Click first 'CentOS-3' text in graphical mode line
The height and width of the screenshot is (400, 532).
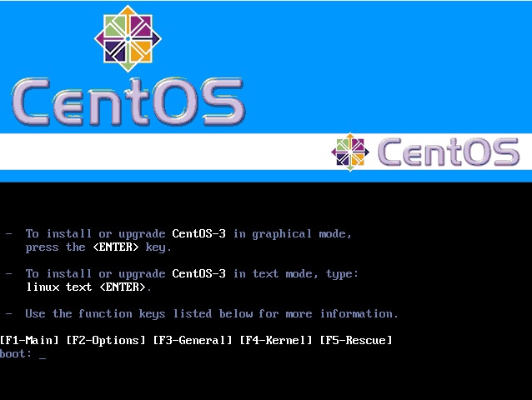coord(198,233)
